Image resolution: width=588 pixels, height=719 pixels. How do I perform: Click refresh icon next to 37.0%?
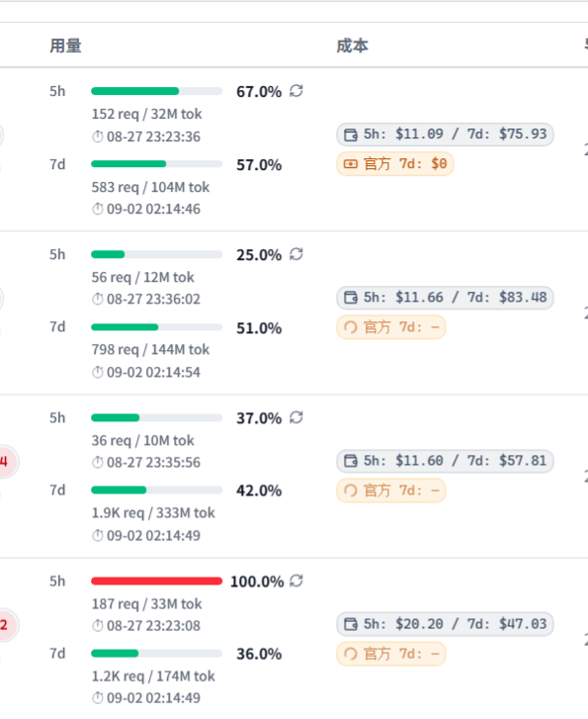pyautogui.click(x=296, y=417)
